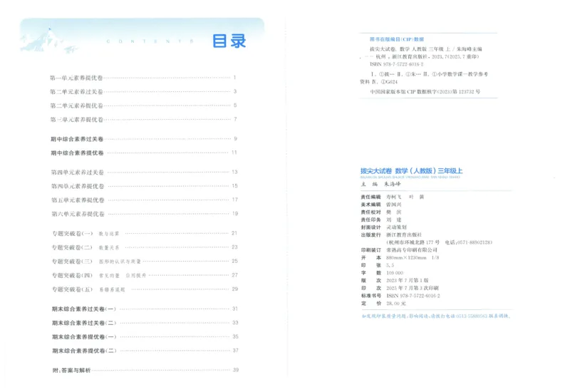570x392 pixels.
Task: Click the blue quality-issue notice at bottom
Action: (x=436, y=316)
